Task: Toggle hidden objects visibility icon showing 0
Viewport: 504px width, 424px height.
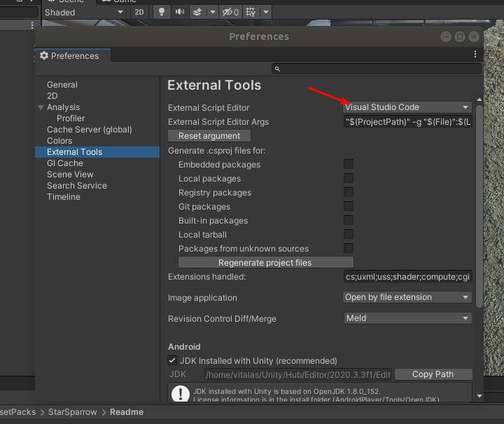Action: pyautogui.click(x=231, y=12)
